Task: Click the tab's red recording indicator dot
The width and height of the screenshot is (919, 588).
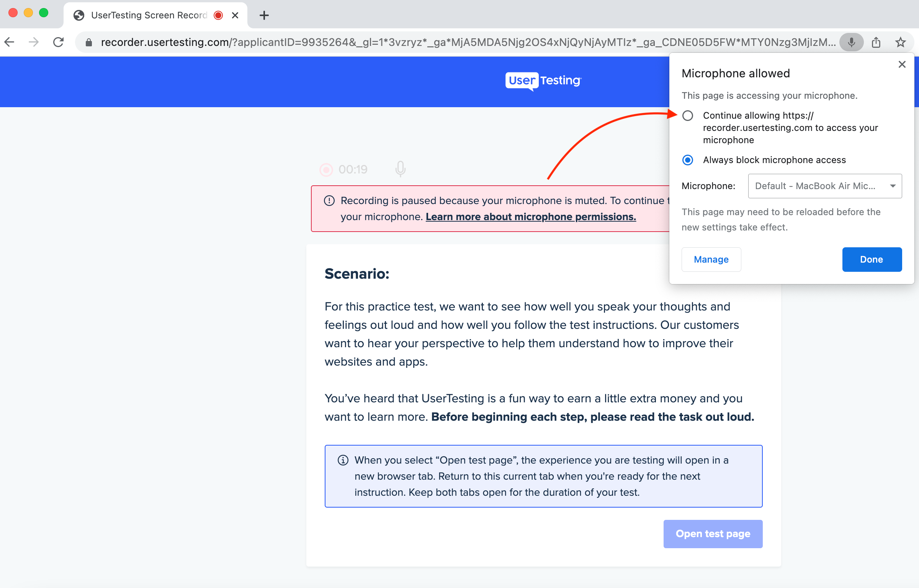Action: click(x=218, y=15)
